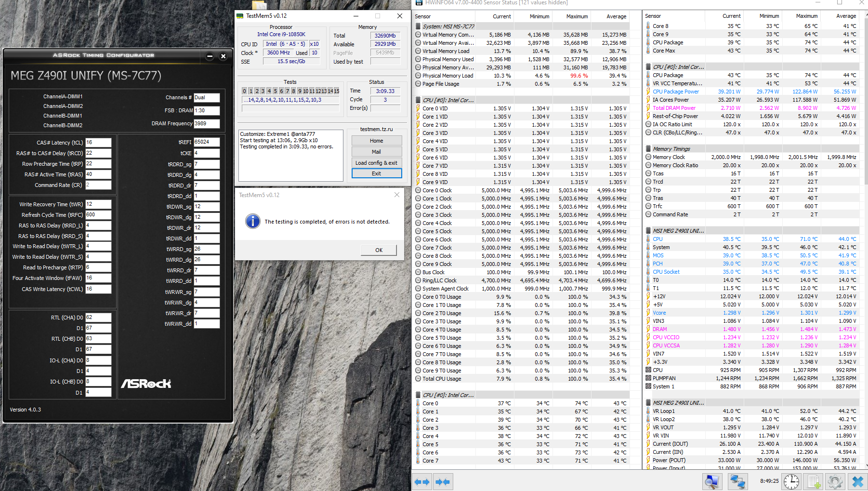
Task: Close sensors with the blue X icon
Action: pos(857,481)
